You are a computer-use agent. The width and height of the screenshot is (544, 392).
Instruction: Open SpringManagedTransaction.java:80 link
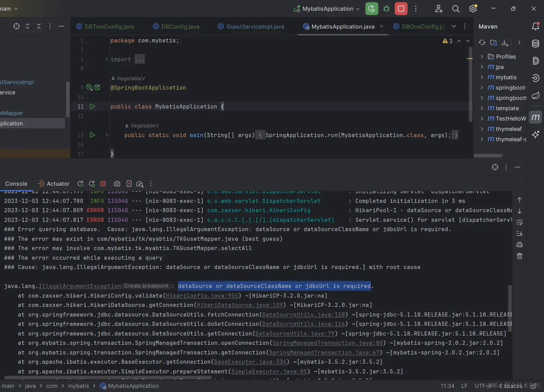coord(328,343)
